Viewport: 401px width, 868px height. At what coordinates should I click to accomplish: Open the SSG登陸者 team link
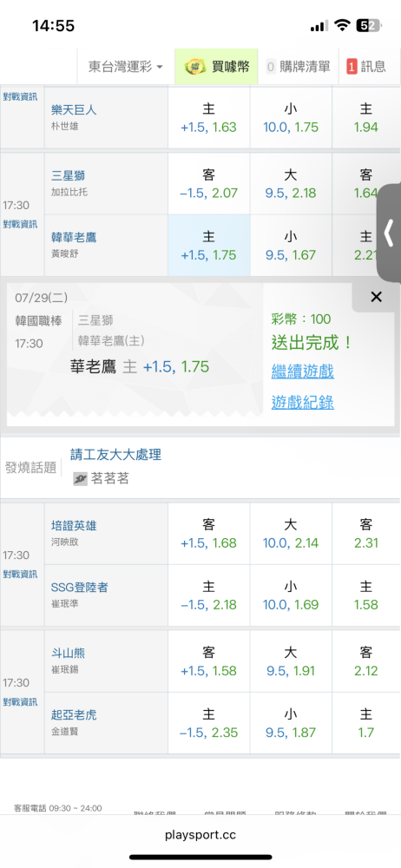point(79,588)
